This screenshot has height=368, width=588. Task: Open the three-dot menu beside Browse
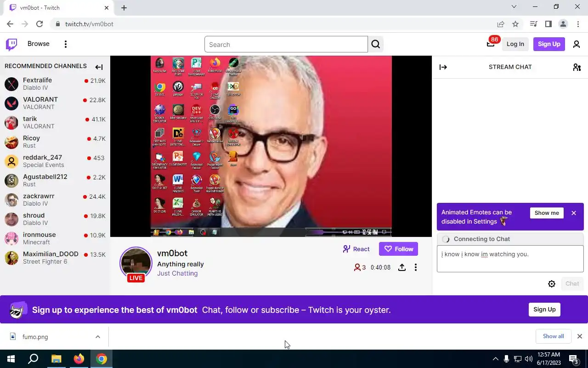click(x=66, y=44)
